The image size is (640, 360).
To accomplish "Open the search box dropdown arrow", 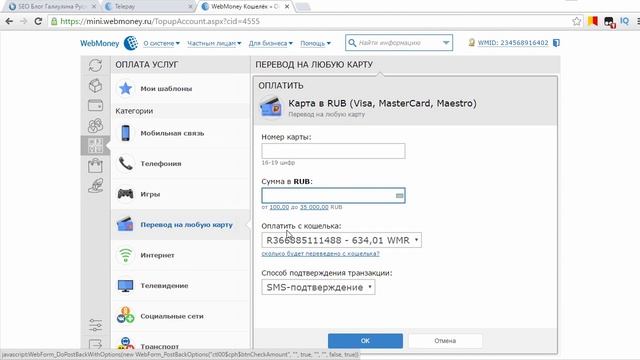I will pos(446,43).
